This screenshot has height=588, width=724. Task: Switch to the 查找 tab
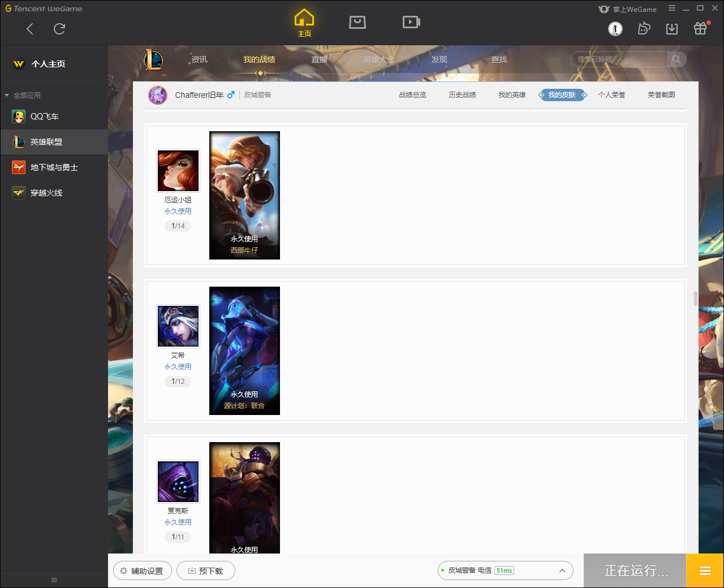pos(499,59)
